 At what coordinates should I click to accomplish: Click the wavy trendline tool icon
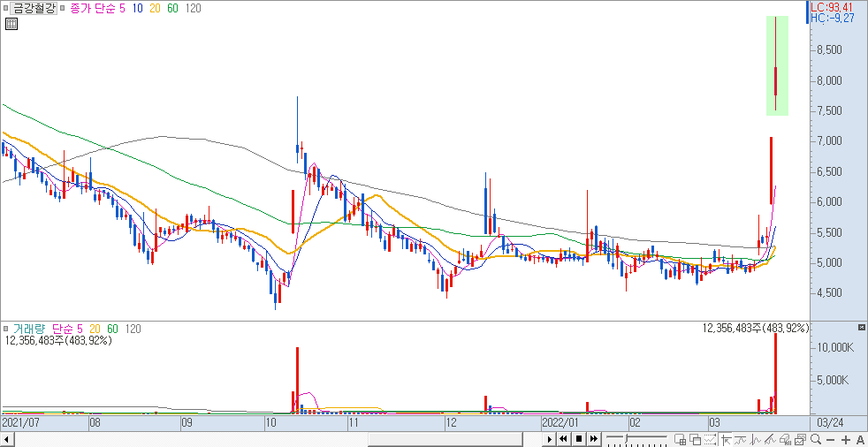(x=740, y=439)
